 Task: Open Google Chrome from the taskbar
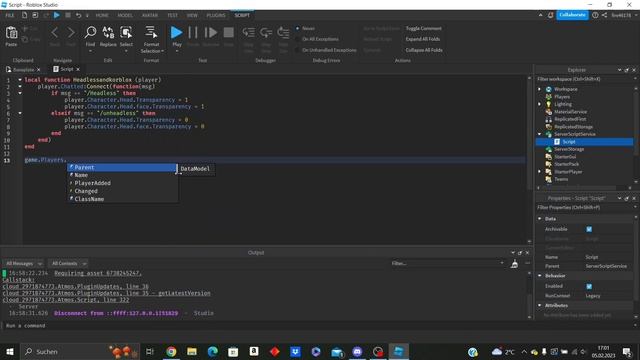click(x=171, y=351)
